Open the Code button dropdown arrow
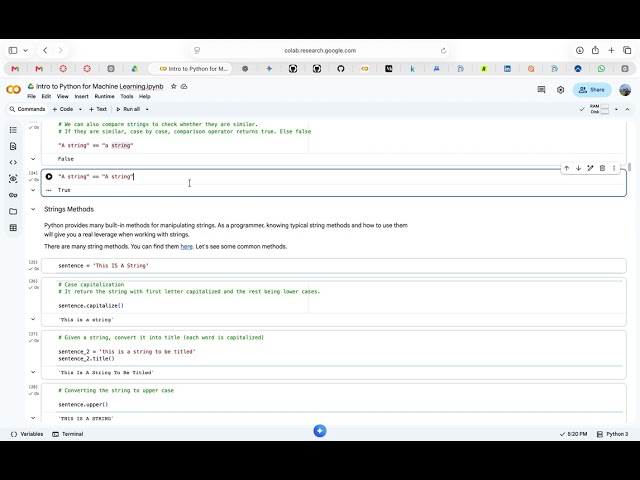 80,109
